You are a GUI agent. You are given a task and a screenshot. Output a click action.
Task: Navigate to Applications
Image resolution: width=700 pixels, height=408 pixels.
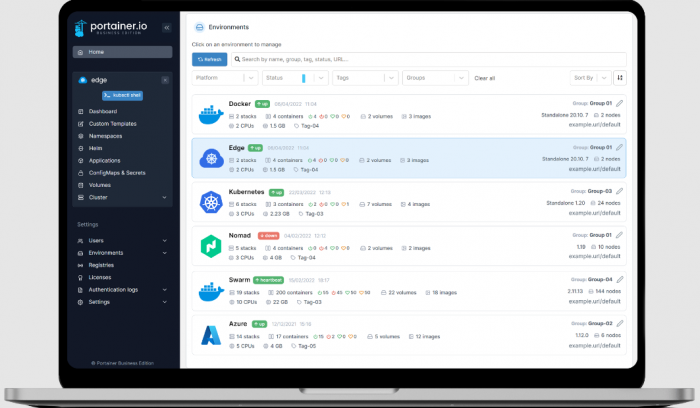(104, 161)
